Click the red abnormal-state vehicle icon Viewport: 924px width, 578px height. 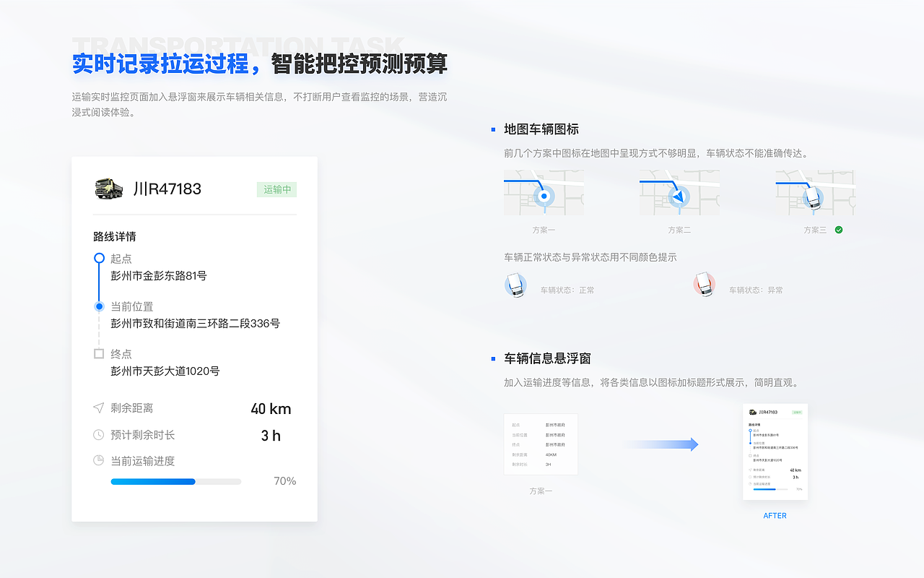[x=704, y=285]
